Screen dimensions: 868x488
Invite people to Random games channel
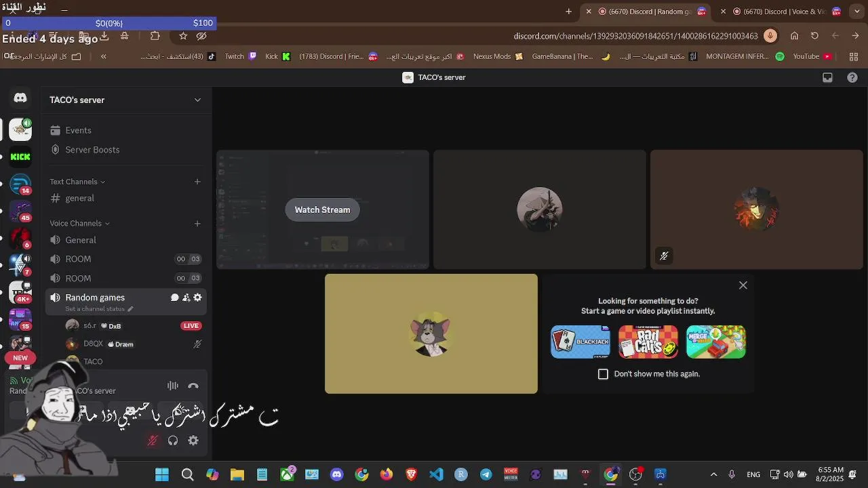(186, 298)
